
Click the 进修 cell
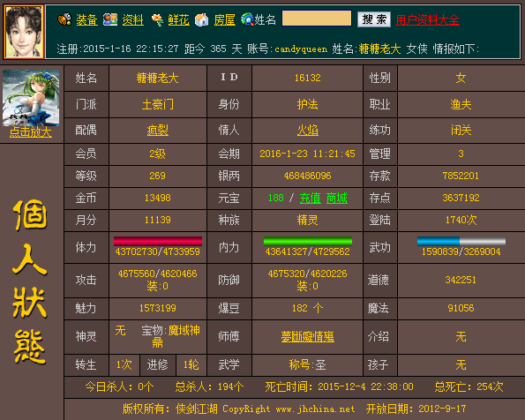tap(158, 364)
